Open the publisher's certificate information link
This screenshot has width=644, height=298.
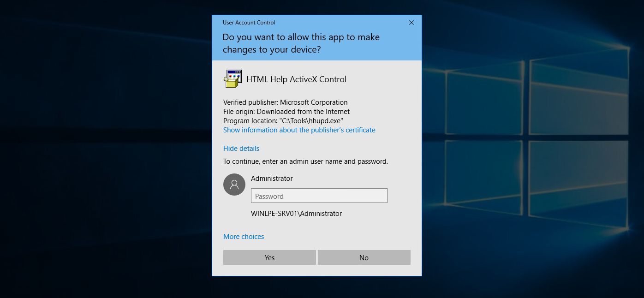(x=299, y=130)
